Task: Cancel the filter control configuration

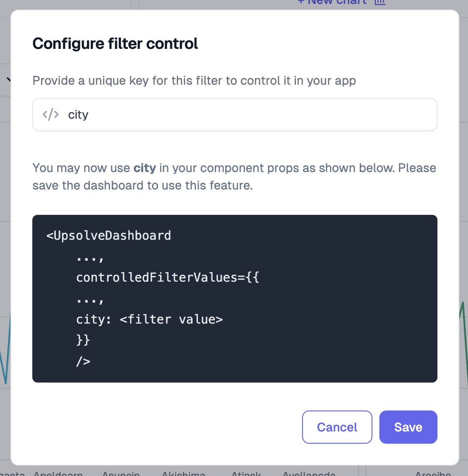Action: [337, 427]
